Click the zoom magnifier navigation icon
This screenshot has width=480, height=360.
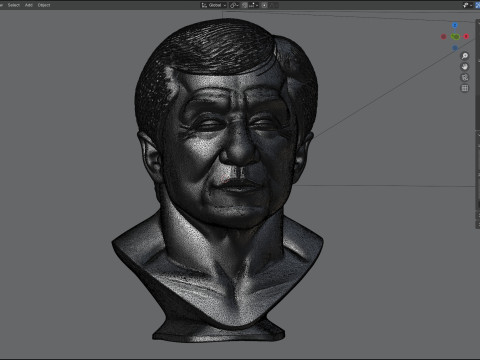pos(465,56)
